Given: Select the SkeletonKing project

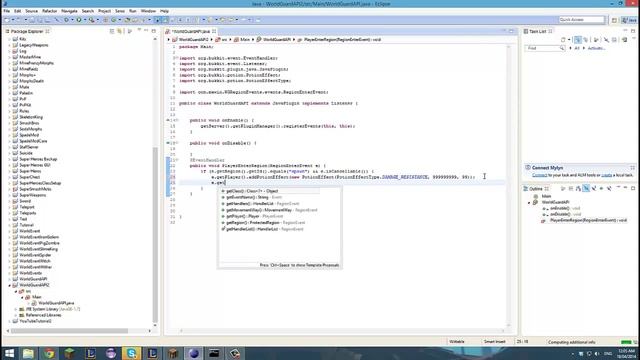Looking at the screenshot, I should [31, 117].
